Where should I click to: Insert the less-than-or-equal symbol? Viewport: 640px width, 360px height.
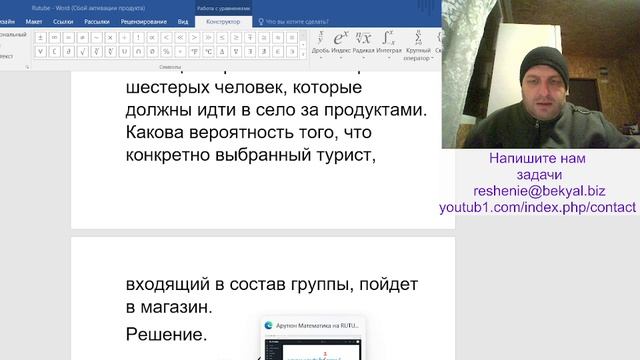(x=222, y=38)
